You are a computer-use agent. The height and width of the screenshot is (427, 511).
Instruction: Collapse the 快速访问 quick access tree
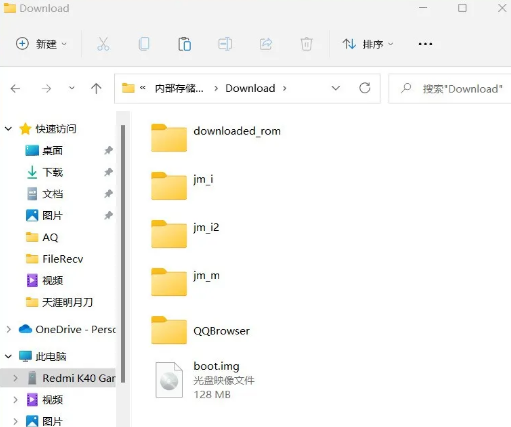pos(8,129)
